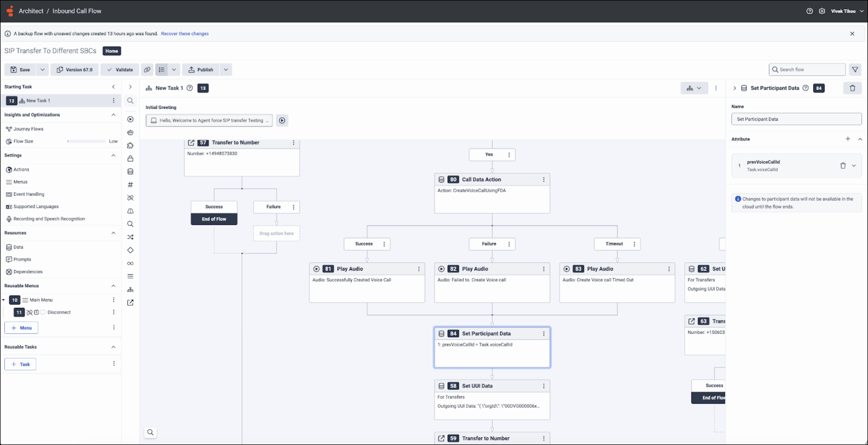Select the Set UUI Data 58 node
The image size is (868, 445).
point(492,399)
